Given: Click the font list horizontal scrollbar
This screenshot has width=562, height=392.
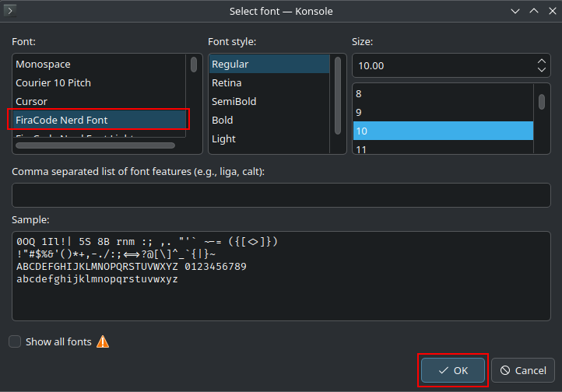Looking at the screenshot, I should pos(95,145).
